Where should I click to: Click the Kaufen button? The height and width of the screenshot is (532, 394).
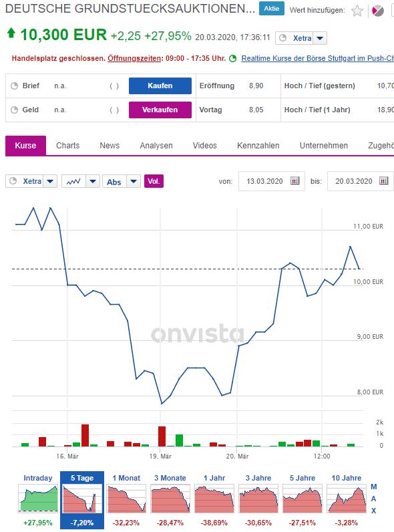pos(160,86)
